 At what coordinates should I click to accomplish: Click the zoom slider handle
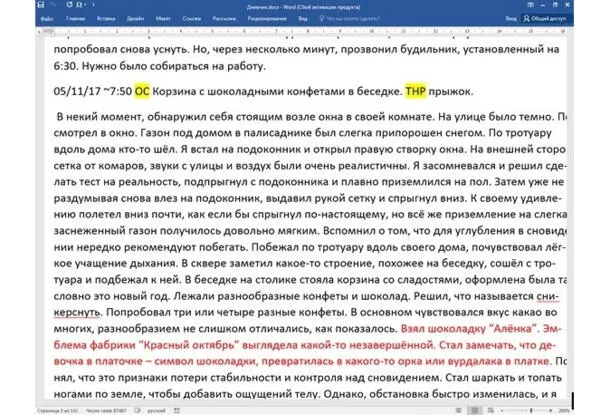[531, 410]
